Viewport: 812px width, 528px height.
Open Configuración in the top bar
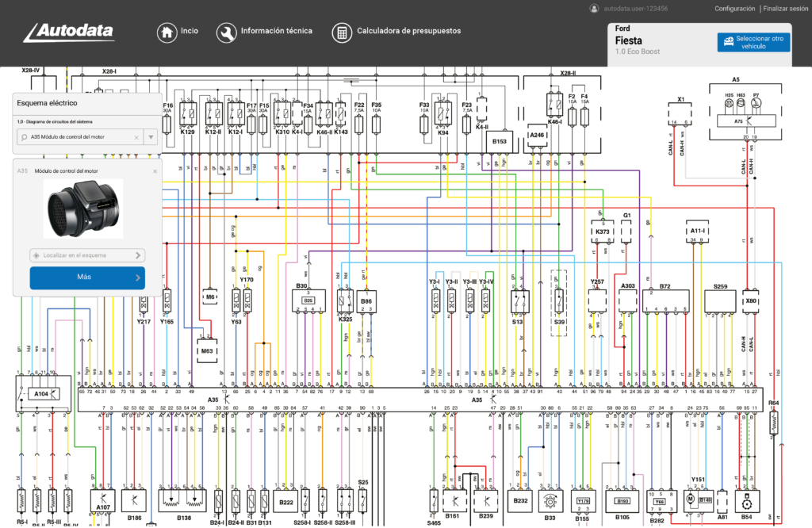734,9
